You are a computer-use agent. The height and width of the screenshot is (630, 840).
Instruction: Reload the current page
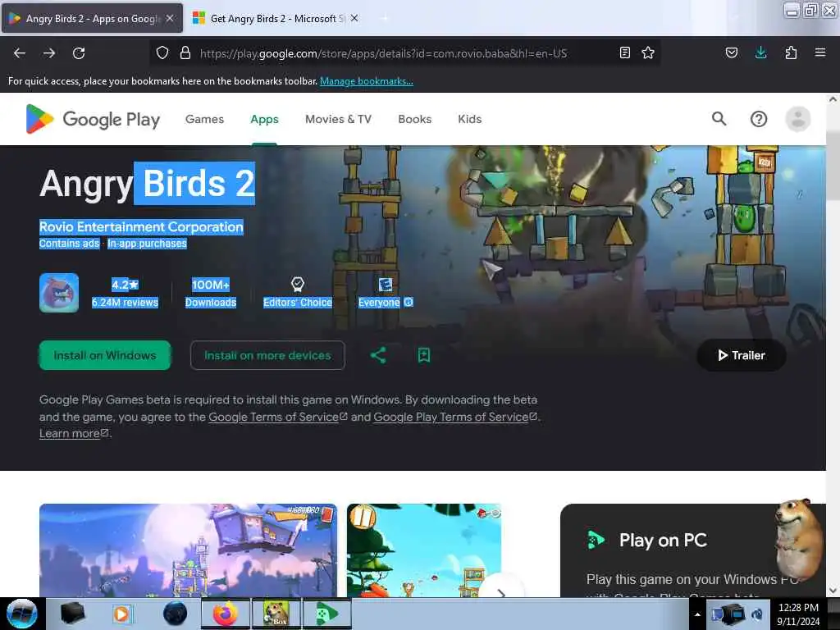(79, 53)
